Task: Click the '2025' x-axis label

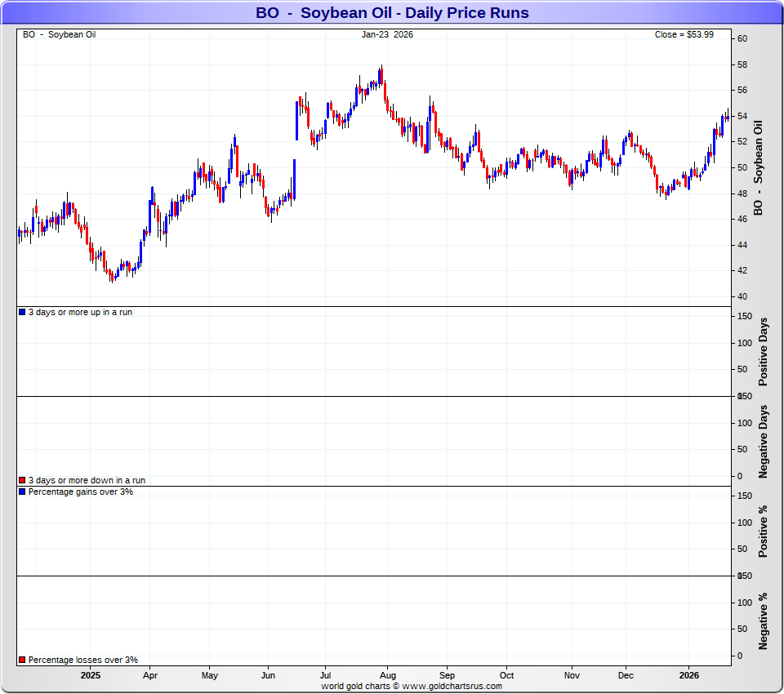Action: coord(91,675)
